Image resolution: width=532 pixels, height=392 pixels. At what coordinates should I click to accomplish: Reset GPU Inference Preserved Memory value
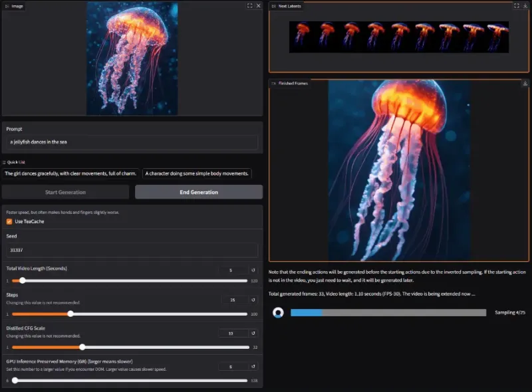point(253,366)
